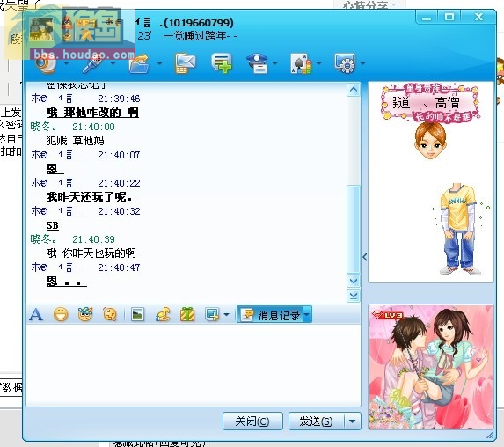Send a gift box icon
Image resolution: width=504 pixels, height=447 pixels.
click(x=187, y=314)
